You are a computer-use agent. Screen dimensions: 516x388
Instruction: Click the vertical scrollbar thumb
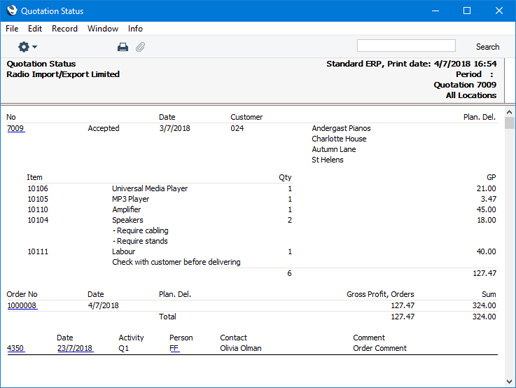coord(509,123)
